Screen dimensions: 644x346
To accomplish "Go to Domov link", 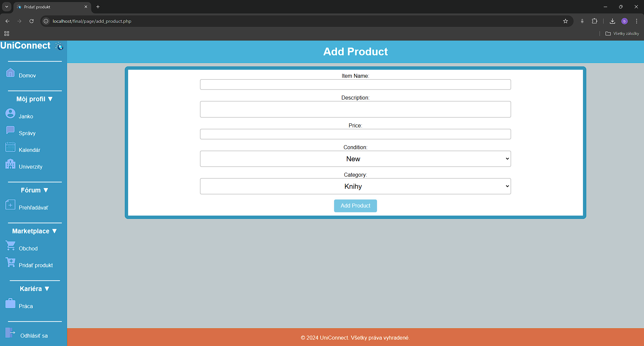I will [27, 75].
